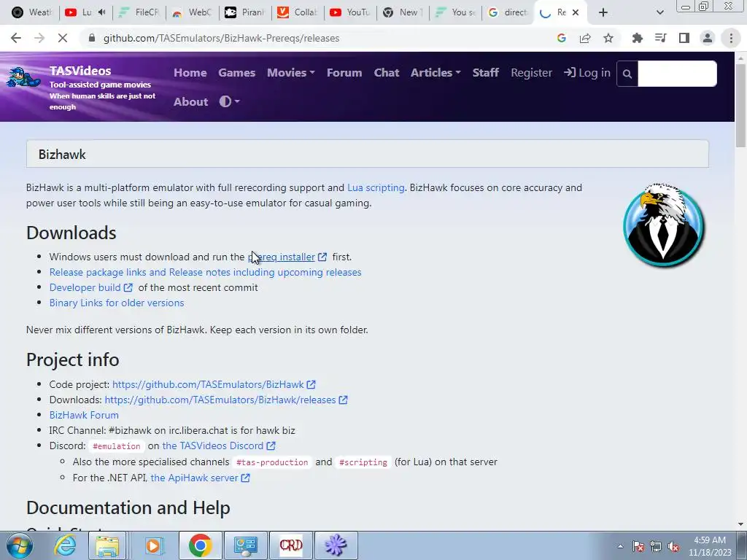The height and width of the screenshot is (560, 747).
Task: Open the Chrome profile avatar icon
Action: click(708, 38)
